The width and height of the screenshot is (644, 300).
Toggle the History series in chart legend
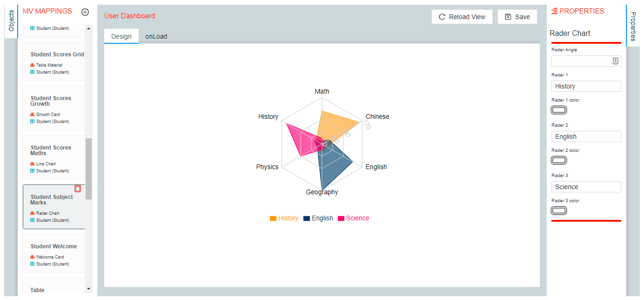(x=284, y=218)
